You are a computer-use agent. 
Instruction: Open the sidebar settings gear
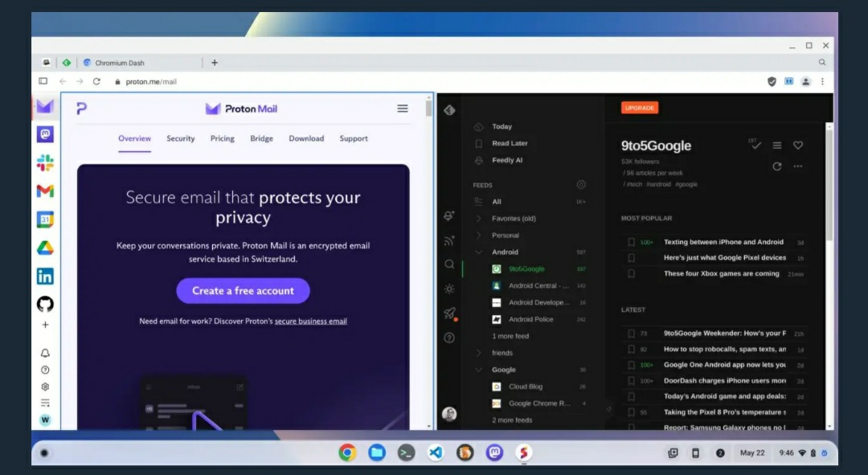(x=45, y=387)
